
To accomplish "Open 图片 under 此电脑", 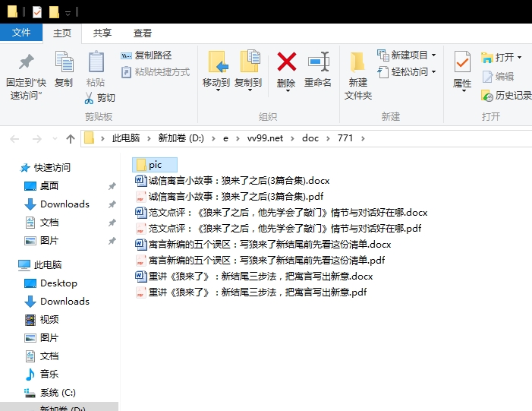I will 42,338.
